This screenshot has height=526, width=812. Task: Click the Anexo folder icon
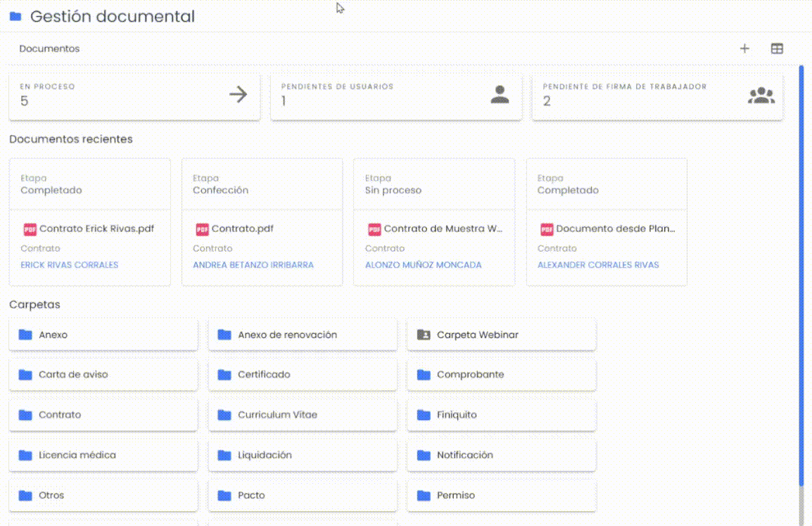(25, 335)
